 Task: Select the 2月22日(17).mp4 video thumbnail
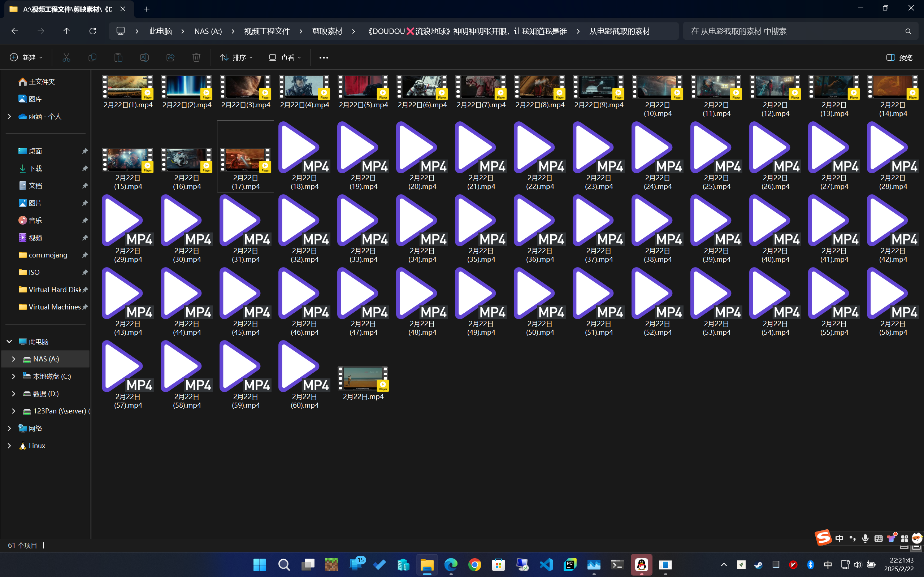245,160
